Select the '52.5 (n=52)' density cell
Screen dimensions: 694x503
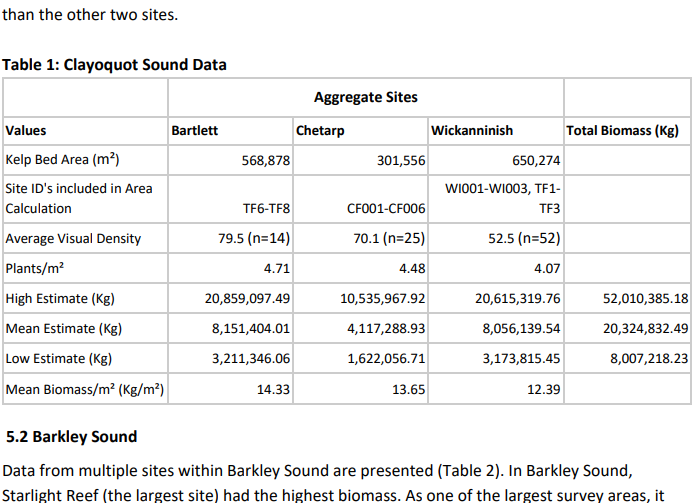click(x=524, y=239)
